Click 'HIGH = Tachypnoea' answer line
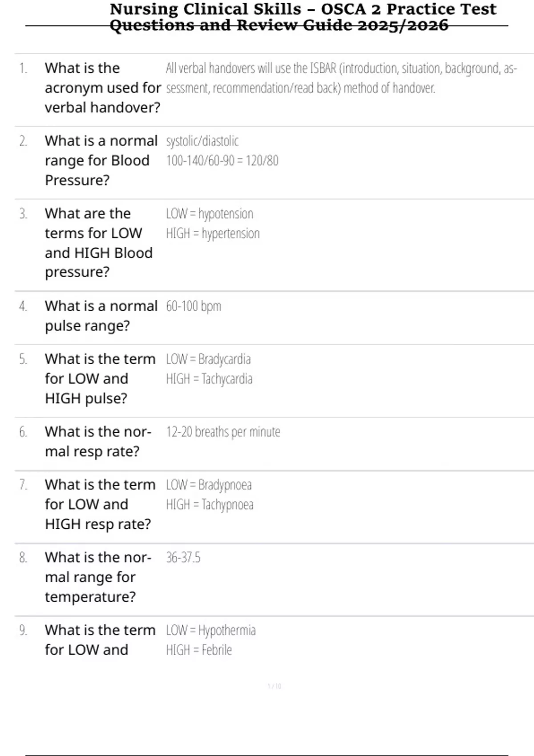The image size is (534, 756). pos(210,505)
